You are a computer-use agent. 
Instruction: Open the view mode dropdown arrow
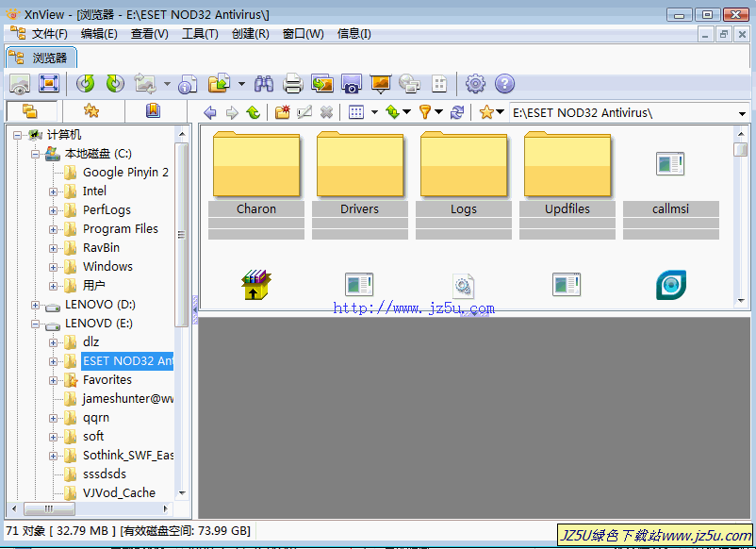(x=374, y=113)
